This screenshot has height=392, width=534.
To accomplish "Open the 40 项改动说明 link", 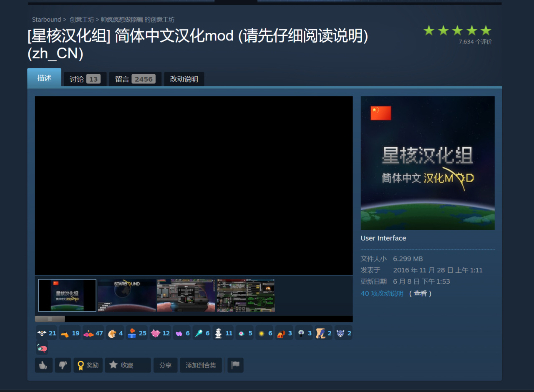I will [x=382, y=294].
